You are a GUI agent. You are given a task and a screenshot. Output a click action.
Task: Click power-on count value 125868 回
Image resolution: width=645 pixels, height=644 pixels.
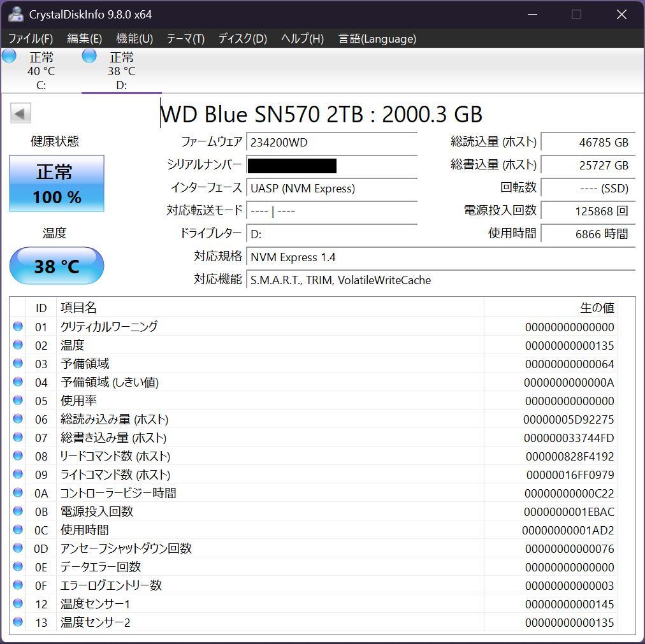click(588, 211)
